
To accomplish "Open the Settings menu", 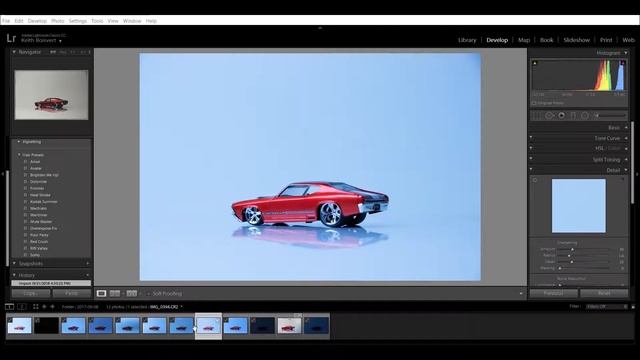I will pyautogui.click(x=78, y=21).
